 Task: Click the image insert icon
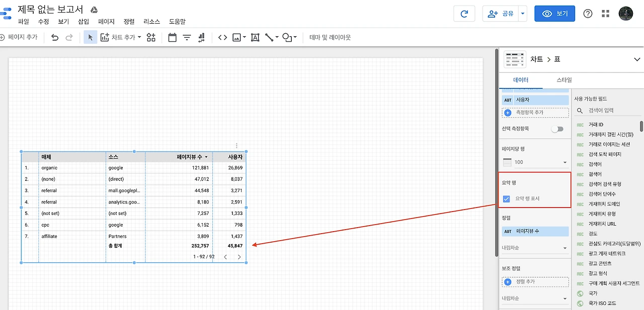236,37
